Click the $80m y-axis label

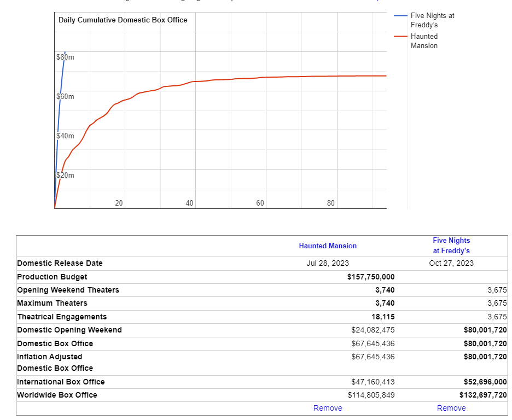pyautogui.click(x=65, y=57)
